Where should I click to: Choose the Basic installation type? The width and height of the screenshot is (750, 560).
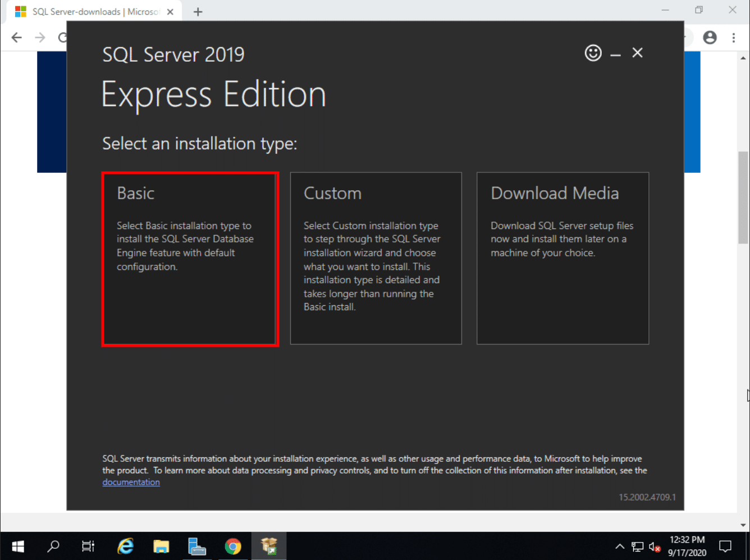[x=190, y=259]
